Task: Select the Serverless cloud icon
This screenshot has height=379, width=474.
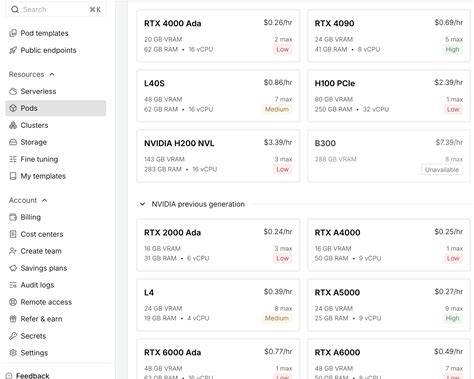Action: tap(13, 91)
